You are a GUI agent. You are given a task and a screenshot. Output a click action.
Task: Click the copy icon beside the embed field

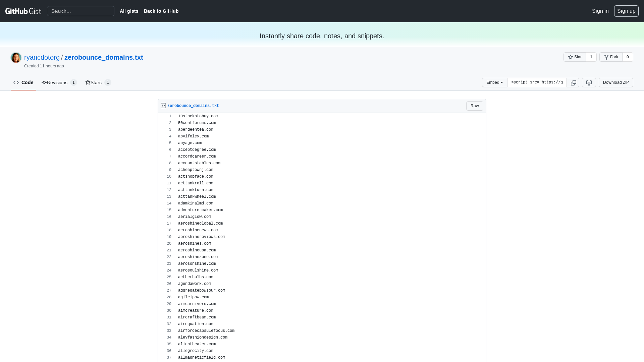tap(573, 82)
